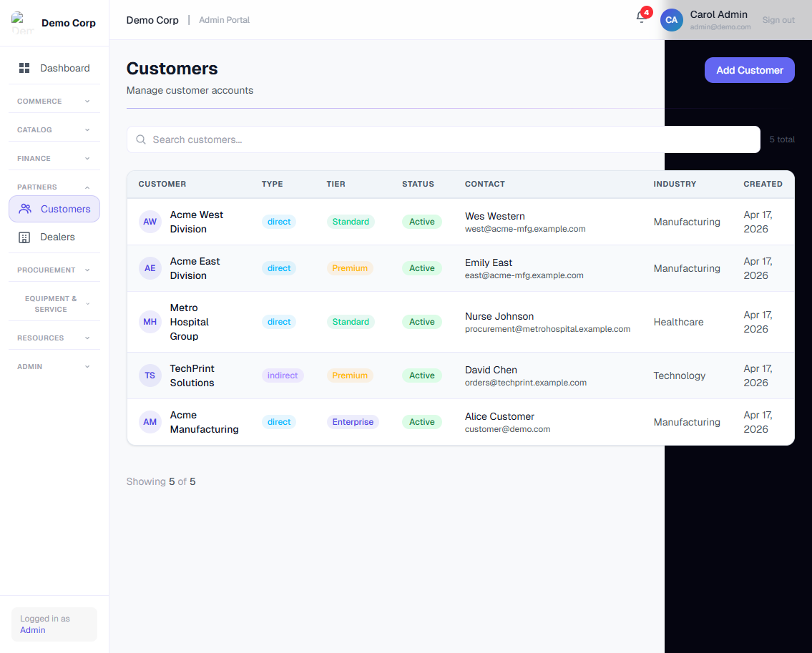
Task: Click contact name Nurse Johnson
Action: click(499, 316)
